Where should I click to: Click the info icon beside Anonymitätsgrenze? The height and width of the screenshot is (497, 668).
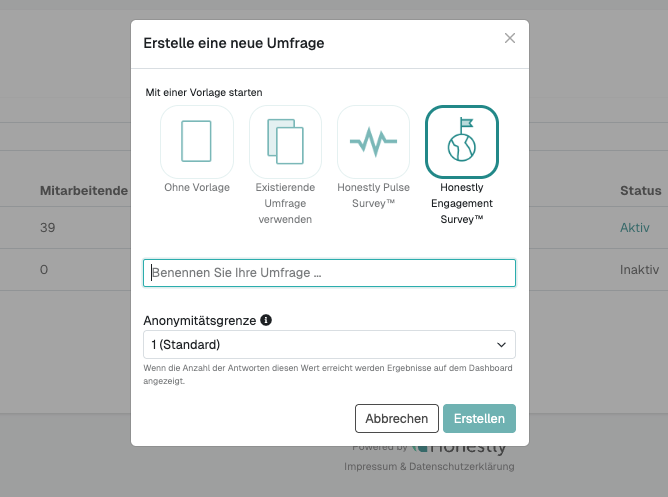coord(266,321)
